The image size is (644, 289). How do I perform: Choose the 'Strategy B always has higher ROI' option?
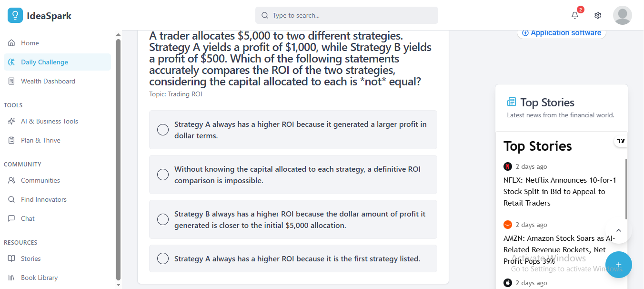click(x=163, y=219)
